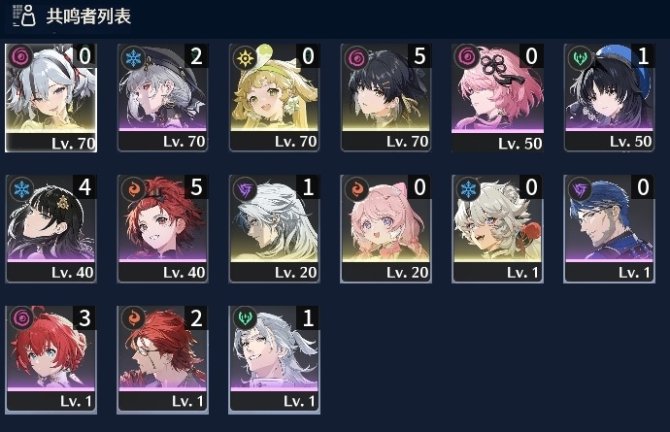This screenshot has width=670, height=432.
Task: Choose the Lv. 50 black-haired character with blue beret
Action: [609, 98]
